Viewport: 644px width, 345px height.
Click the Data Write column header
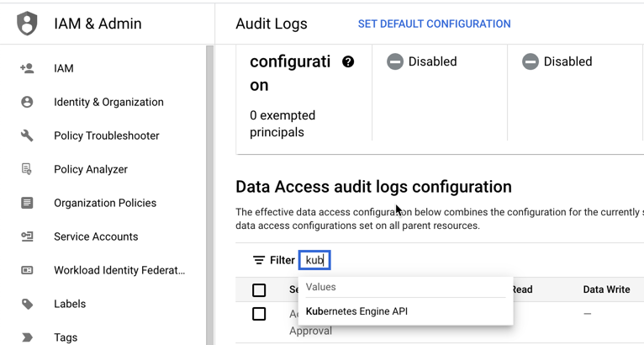[x=606, y=289]
